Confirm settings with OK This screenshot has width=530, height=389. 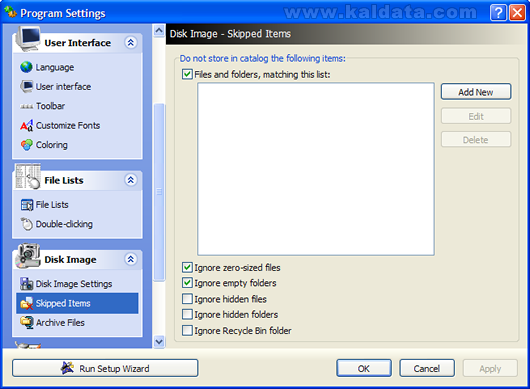pos(364,368)
